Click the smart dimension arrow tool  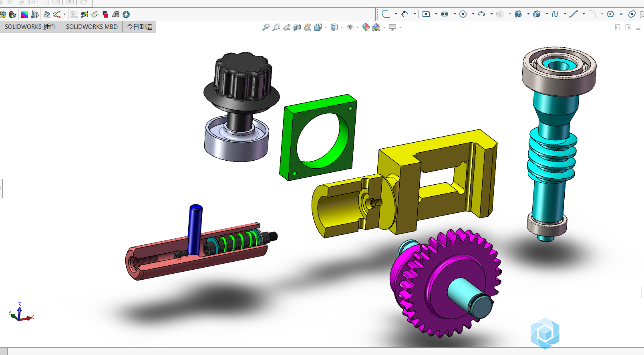(405, 14)
